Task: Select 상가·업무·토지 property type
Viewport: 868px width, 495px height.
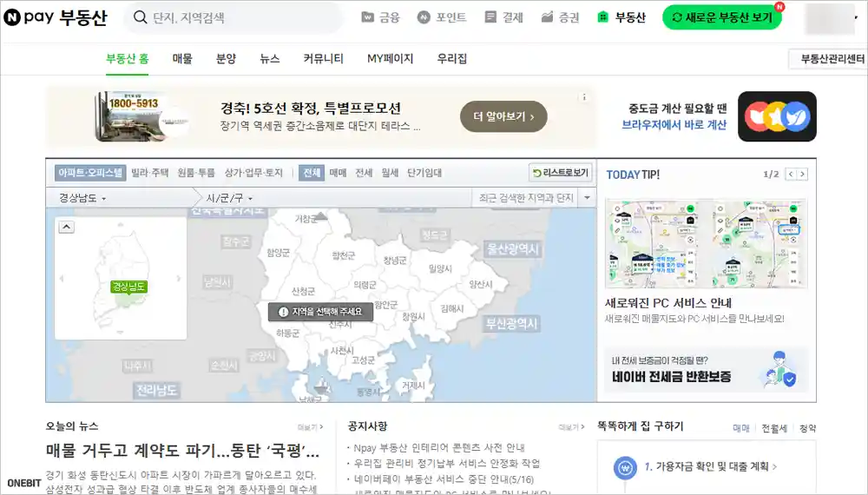Action: pyautogui.click(x=253, y=173)
